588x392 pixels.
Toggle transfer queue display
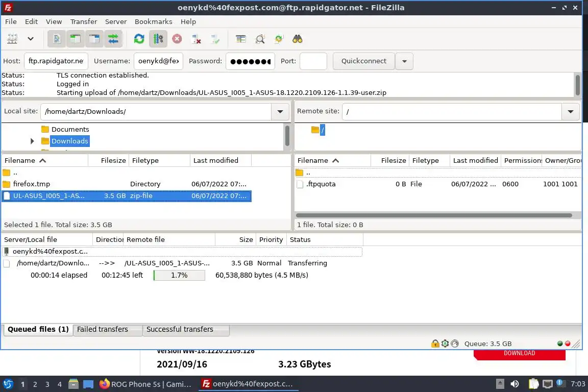pyautogui.click(x=113, y=39)
